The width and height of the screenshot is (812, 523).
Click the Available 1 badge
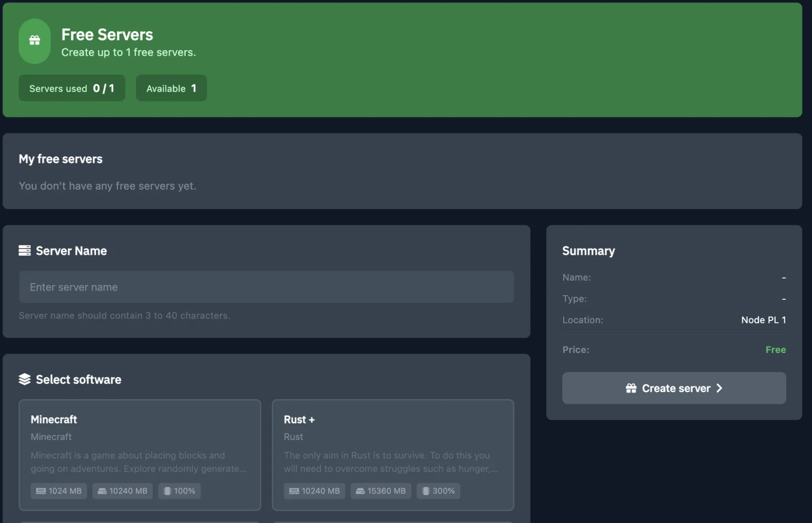[171, 88]
